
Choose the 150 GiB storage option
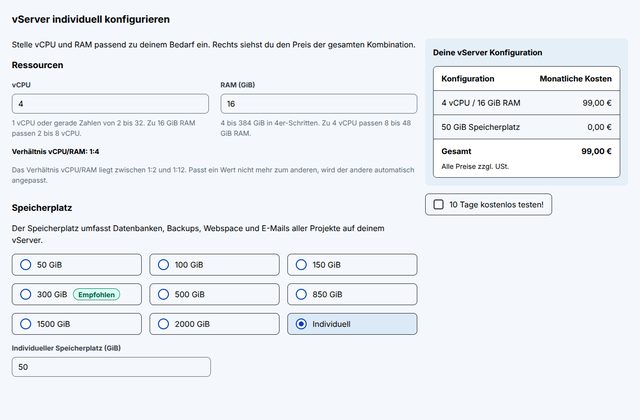click(x=352, y=264)
